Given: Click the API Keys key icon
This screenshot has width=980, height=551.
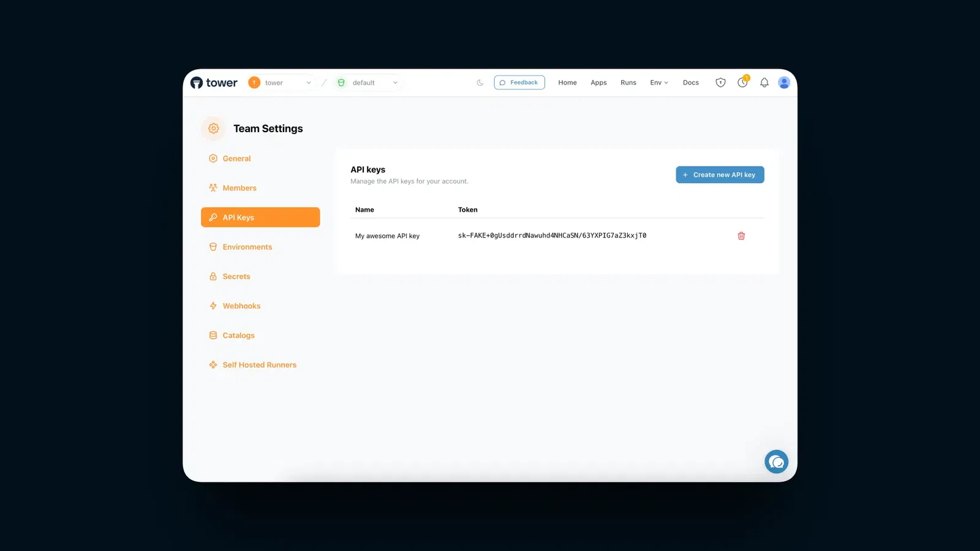Looking at the screenshot, I should click(213, 217).
